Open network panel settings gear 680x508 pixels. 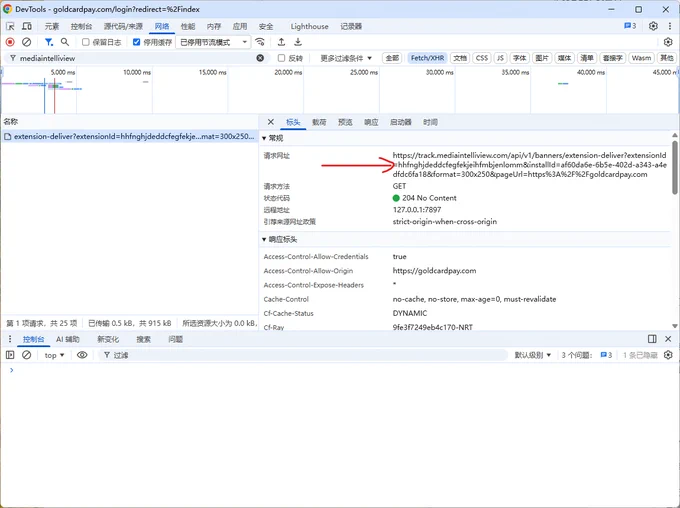(668, 42)
